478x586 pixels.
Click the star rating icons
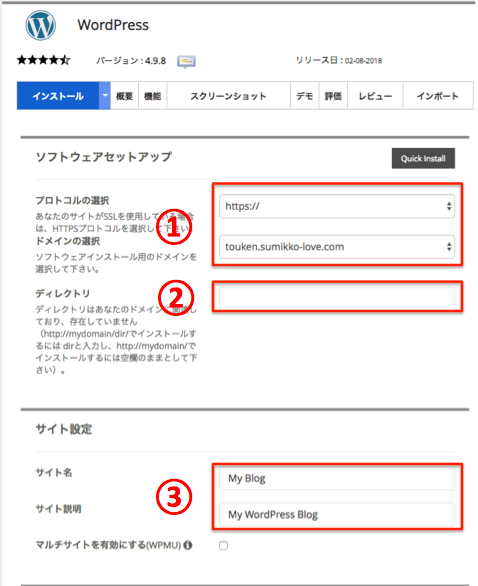44,60
